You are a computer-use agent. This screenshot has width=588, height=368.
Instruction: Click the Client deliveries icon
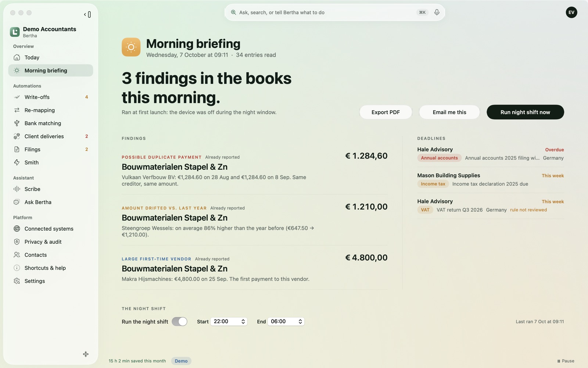(x=17, y=136)
